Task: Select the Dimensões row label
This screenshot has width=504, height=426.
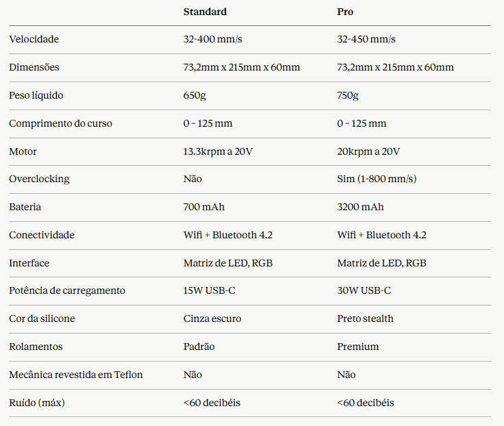Action: 34,67
